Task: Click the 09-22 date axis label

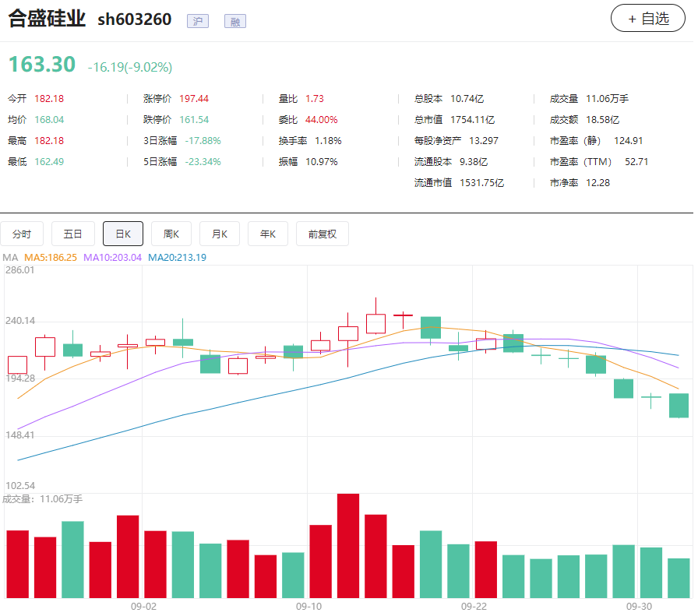Action: (474, 606)
